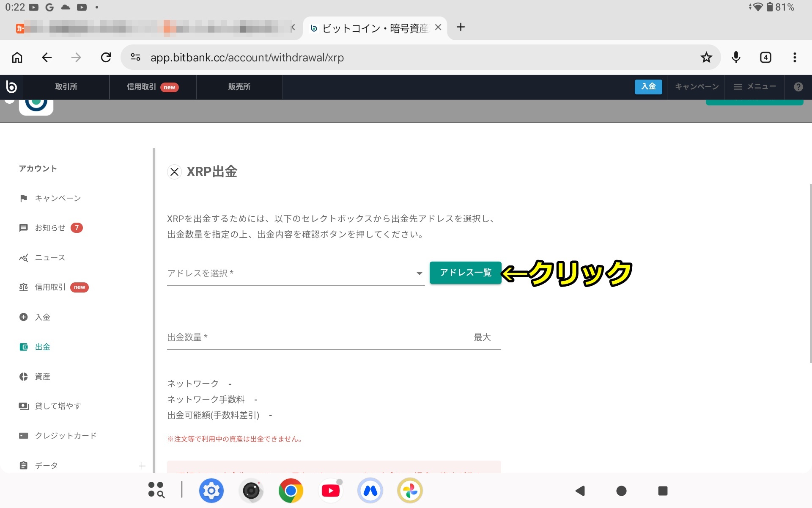This screenshot has height=508, width=812.
Task: Click the アドレス一覧 button
Action: [465, 273]
